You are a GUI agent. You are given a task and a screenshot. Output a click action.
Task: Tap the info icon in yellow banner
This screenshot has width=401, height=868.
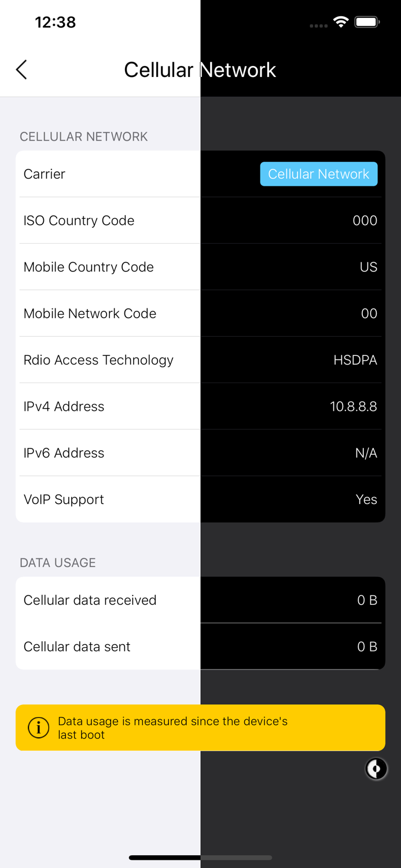tap(39, 727)
